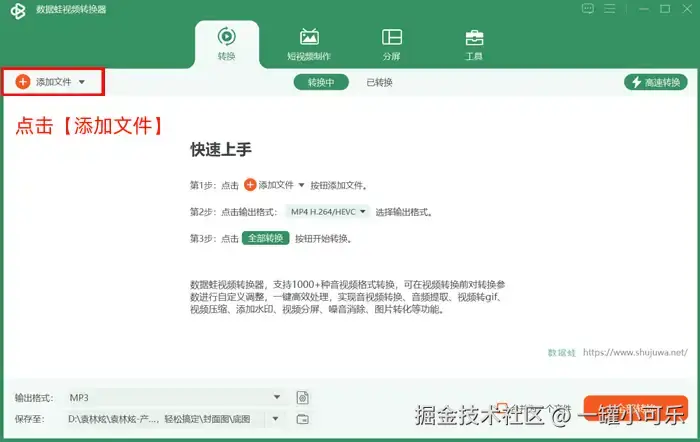Screen dimensions: 700x442
Task: Open the 分屏 split-screen tab
Action: point(392,44)
